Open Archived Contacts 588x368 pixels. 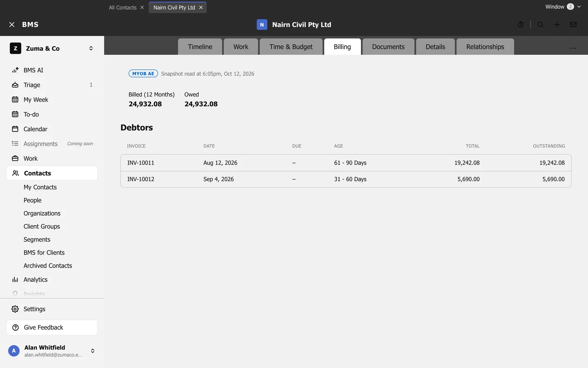click(48, 266)
